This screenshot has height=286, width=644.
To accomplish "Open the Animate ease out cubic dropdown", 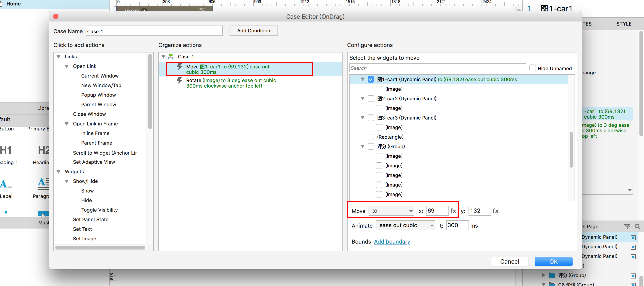I will [405, 225].
